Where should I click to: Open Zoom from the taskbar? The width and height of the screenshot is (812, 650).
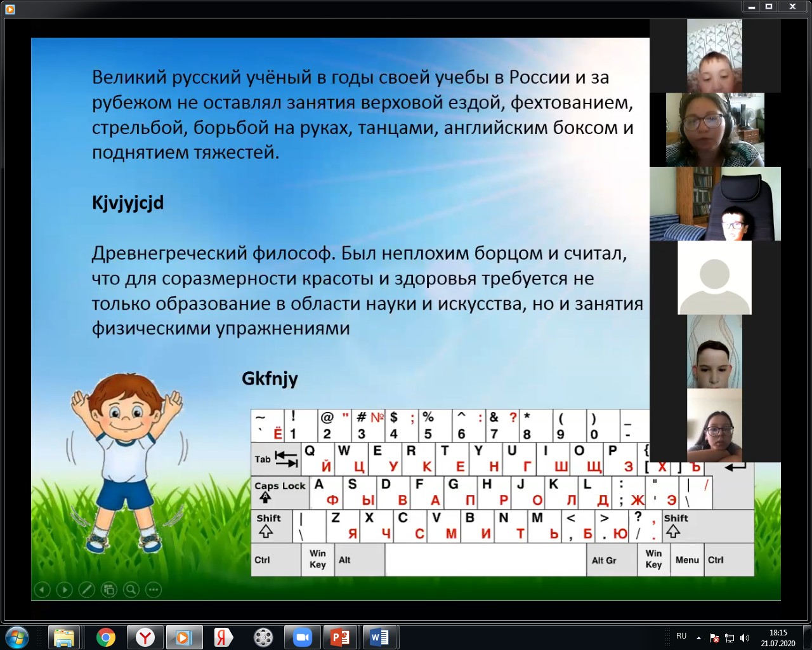pos(303,637)
